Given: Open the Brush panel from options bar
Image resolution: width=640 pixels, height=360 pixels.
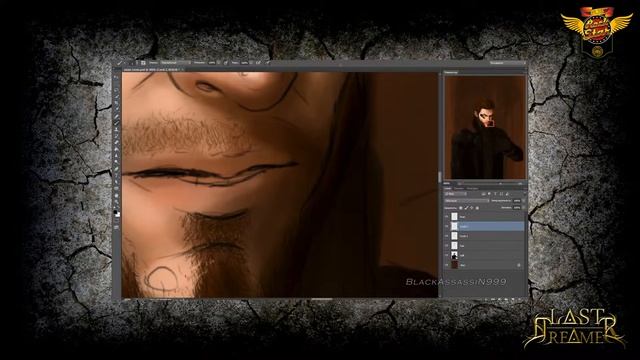Looking at the screenshot, I should pos(143,63).
